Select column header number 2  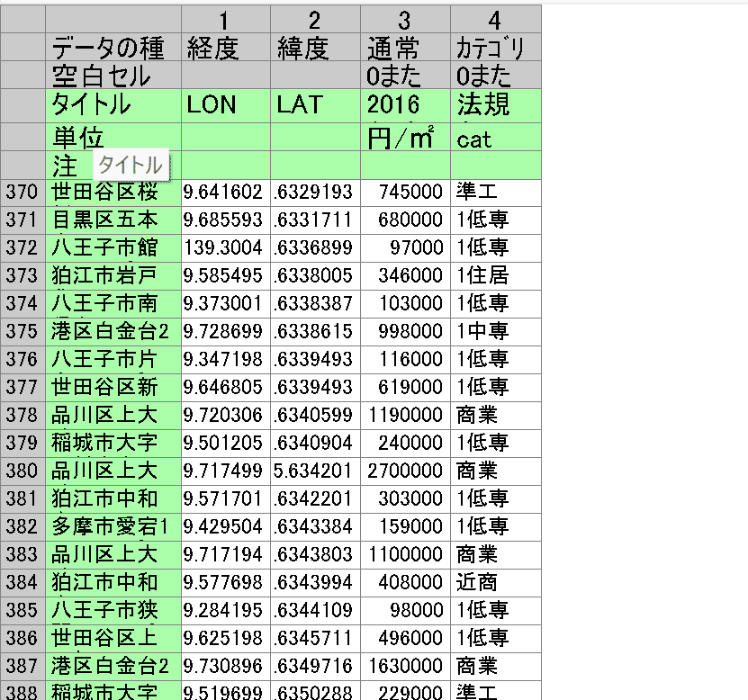point(315,20)
